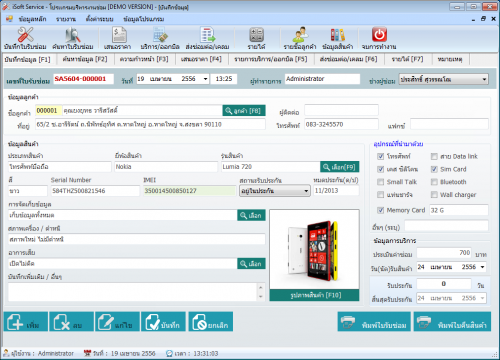Open the reports menu
Screen dimensions: 500x360
(x=66, y=19)
